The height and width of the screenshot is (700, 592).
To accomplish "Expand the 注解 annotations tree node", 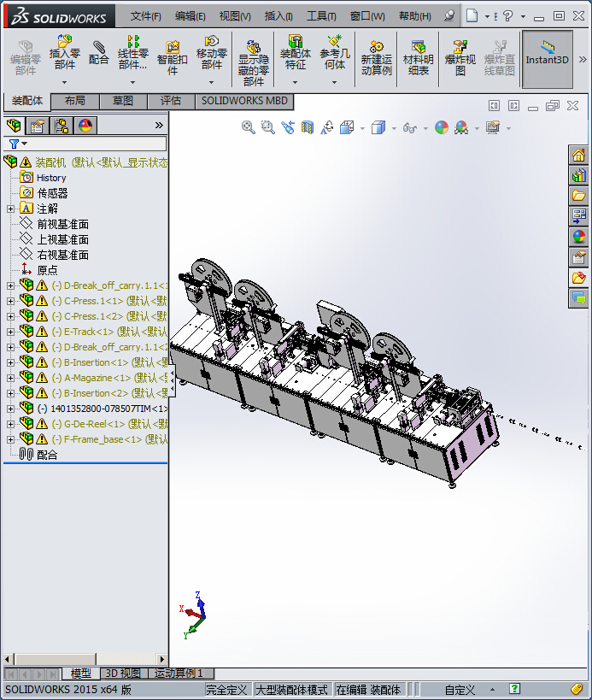I will click(11, 209).
